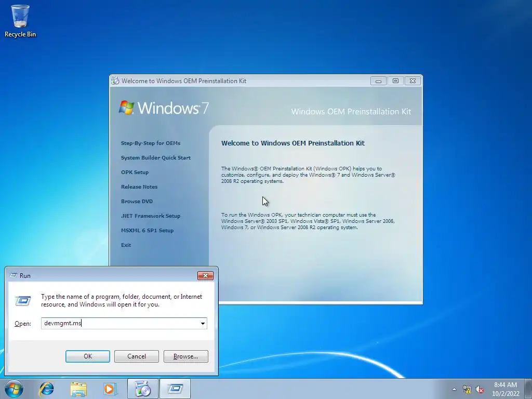The image size is (532, 399).
Task: Click the 'Welcome to Windows OEM Preinstallation Kit' heading
Action: (293, 143)
